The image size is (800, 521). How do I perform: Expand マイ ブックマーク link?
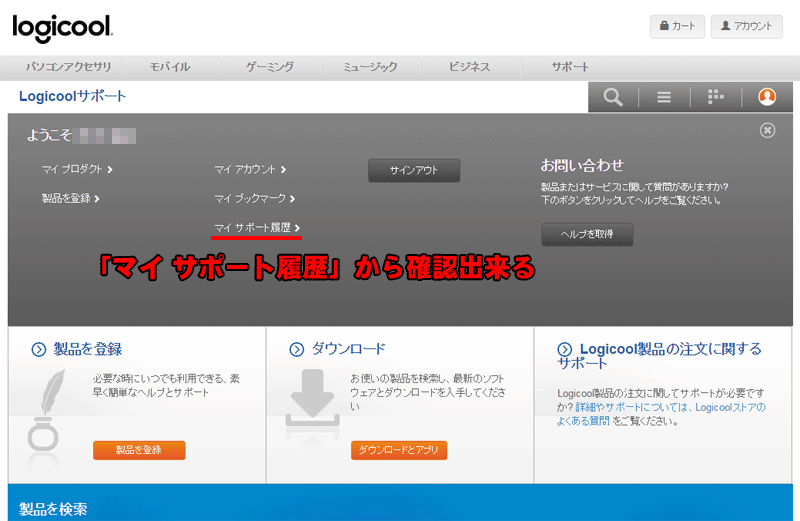(x=254, y=199)
